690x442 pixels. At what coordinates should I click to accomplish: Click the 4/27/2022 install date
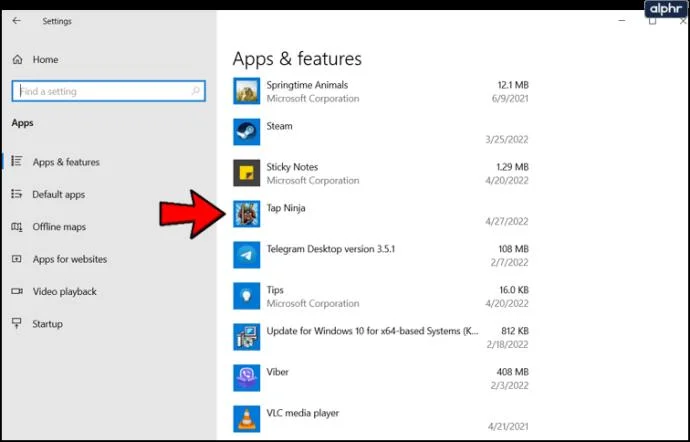coord(506,221)
